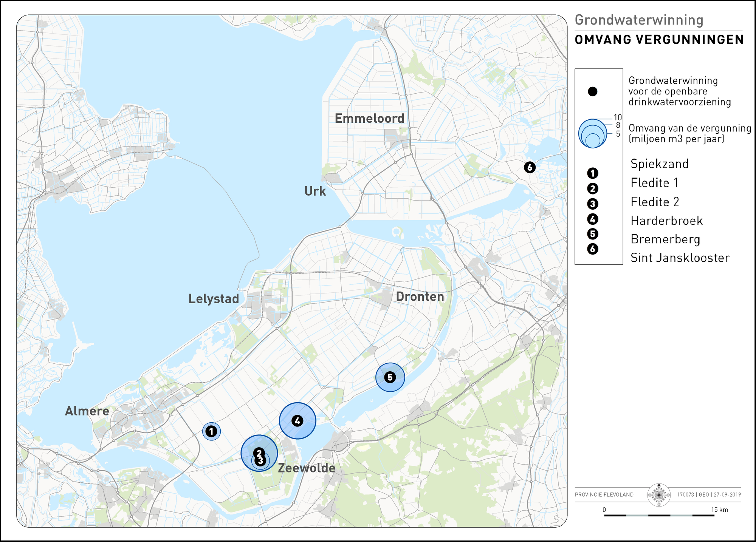Click the 15 km scale label

click(719, 510)
